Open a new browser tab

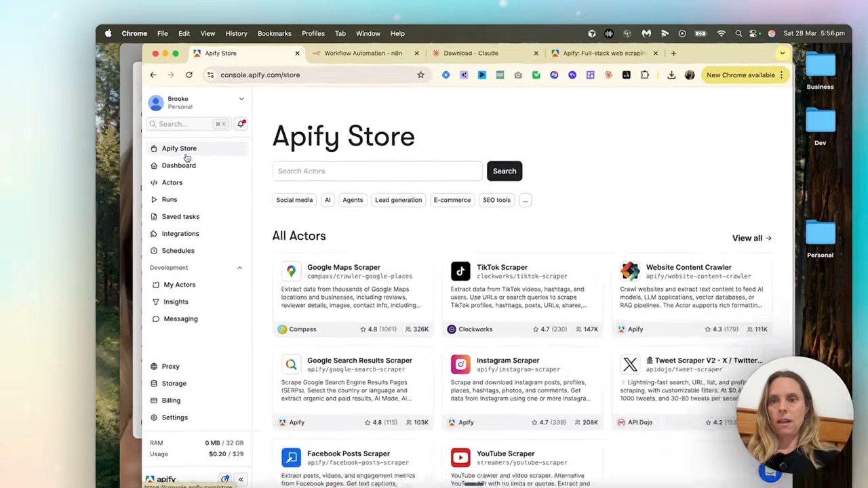(673, 53)
